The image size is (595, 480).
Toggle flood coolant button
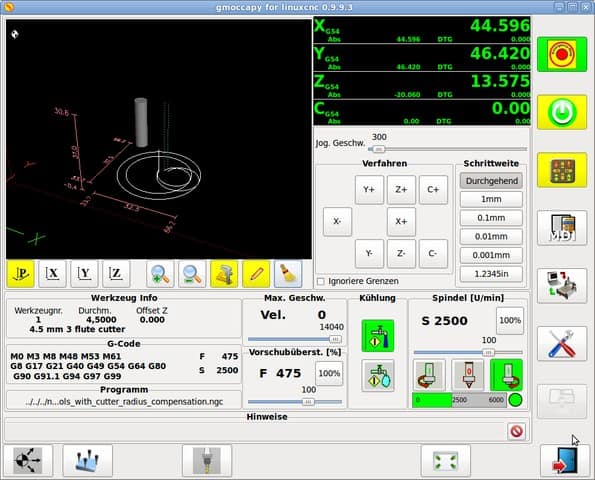click(x=378, y=336)
